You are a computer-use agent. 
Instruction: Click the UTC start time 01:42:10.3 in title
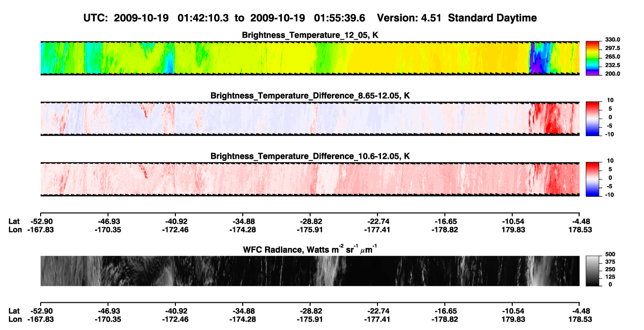pos(204,18)
